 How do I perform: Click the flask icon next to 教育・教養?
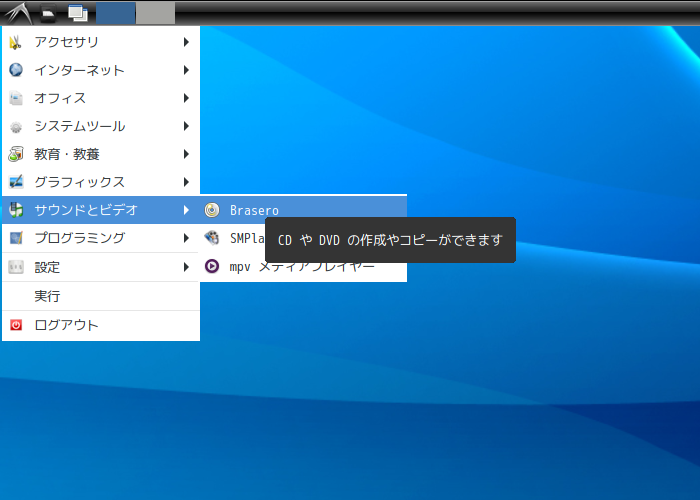(x=16, y=154)
